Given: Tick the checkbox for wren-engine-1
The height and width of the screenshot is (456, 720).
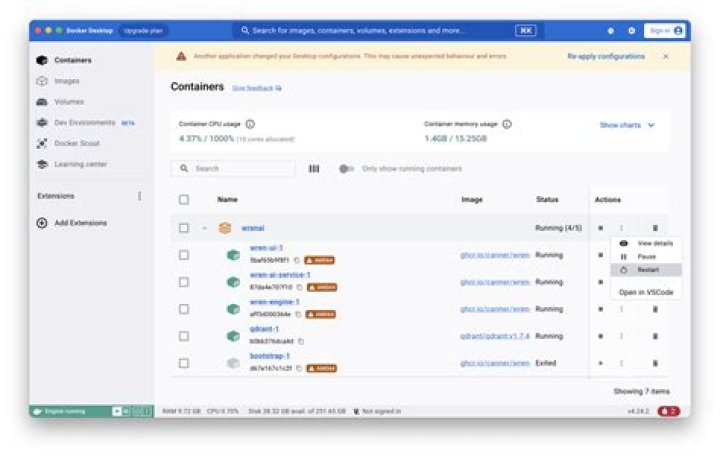Looking at the screenshot, I should pyautogui.click(x=184, y=309).
